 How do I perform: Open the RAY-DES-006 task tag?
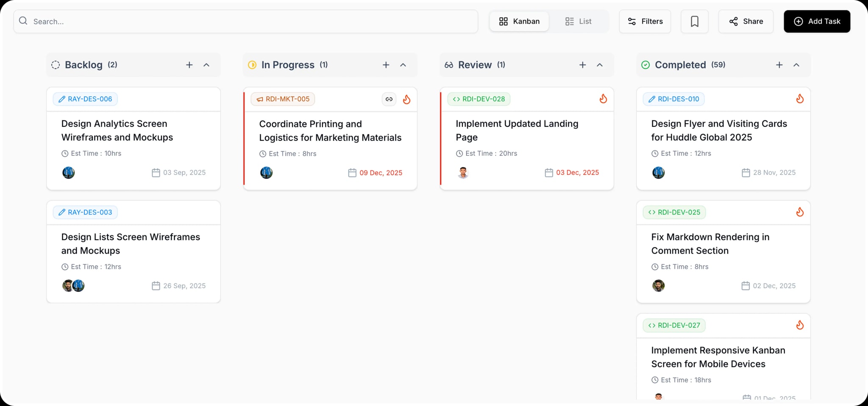click(85, 99)
